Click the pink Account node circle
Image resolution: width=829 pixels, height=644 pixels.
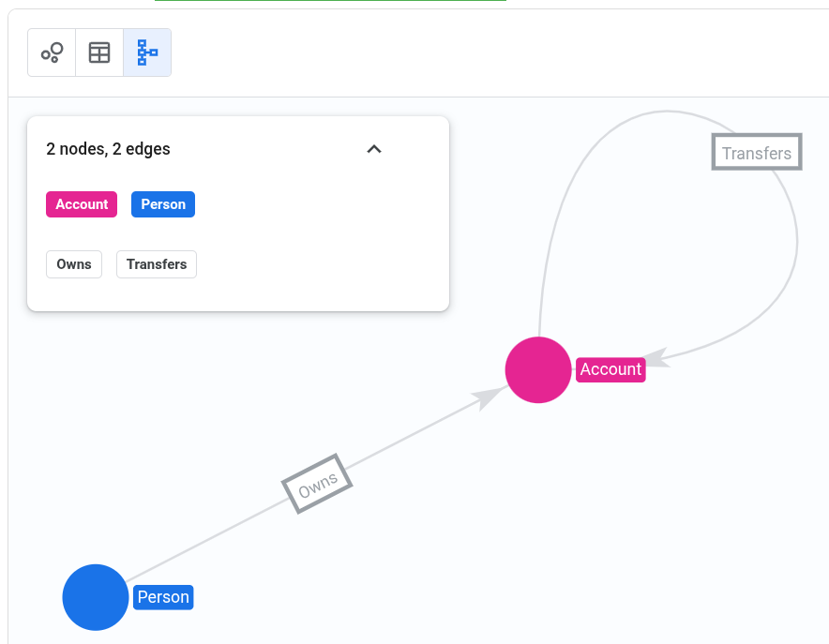pyautogui.click(x=538, y=369)
